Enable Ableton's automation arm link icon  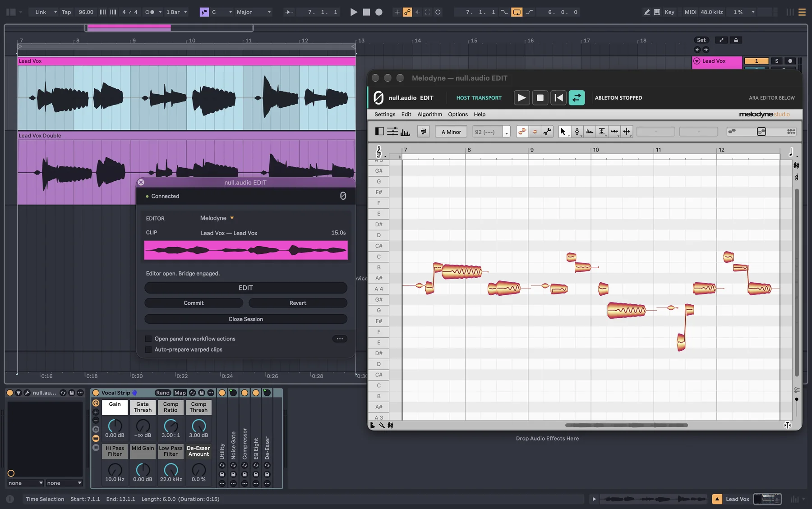[x=407, y=12]
